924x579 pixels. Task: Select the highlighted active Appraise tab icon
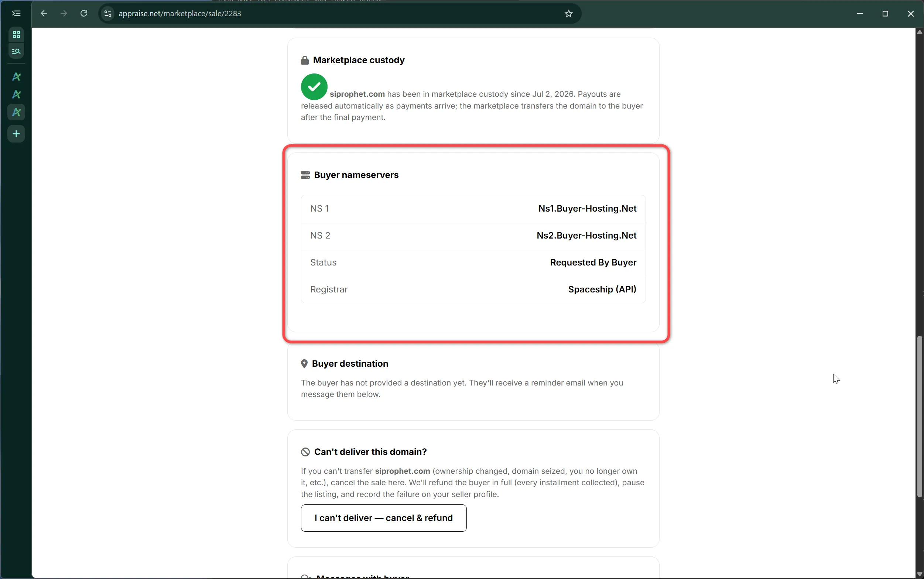coord(16,112)
